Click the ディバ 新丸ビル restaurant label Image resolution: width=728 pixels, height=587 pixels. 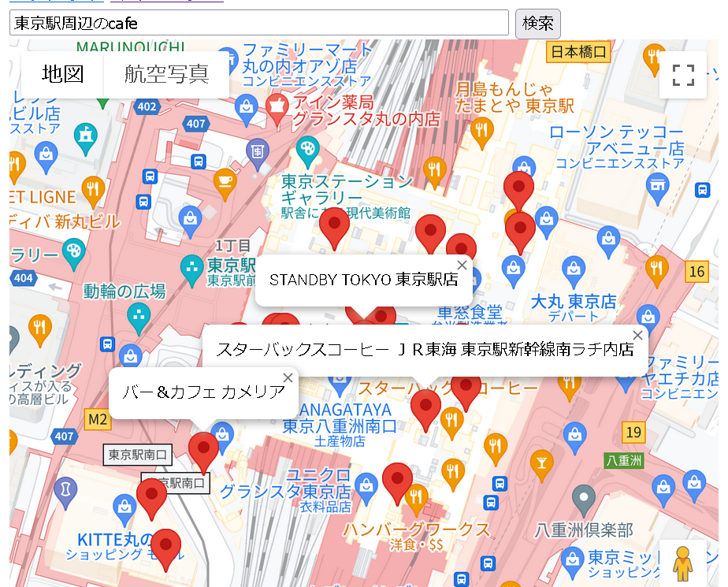click(64, 222)
